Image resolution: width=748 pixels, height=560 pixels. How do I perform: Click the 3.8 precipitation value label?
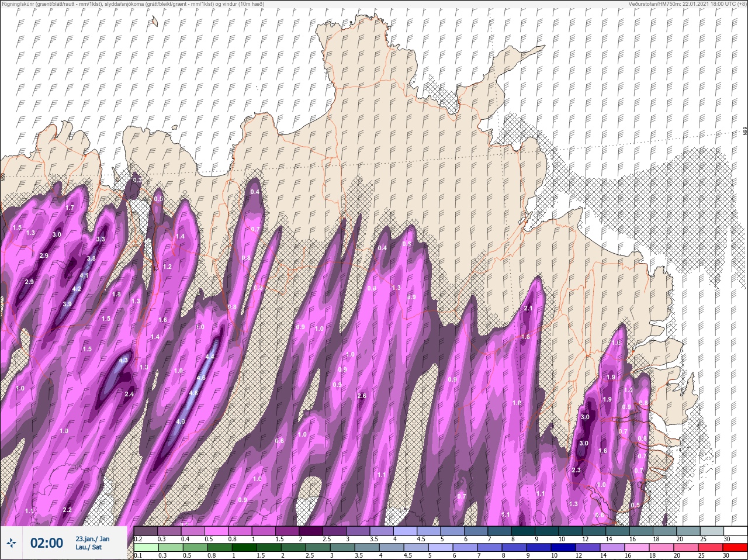(x=91, y=258)
